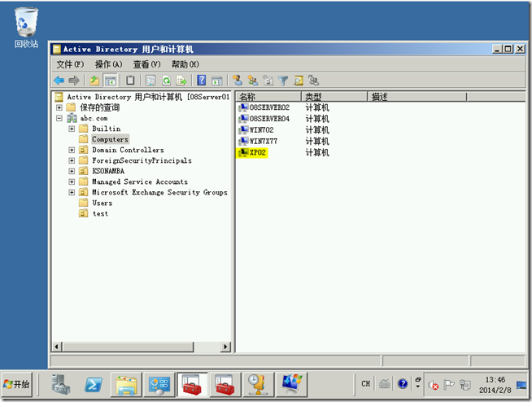Click the Forward arrow toolbar icon

click(74, 81)
